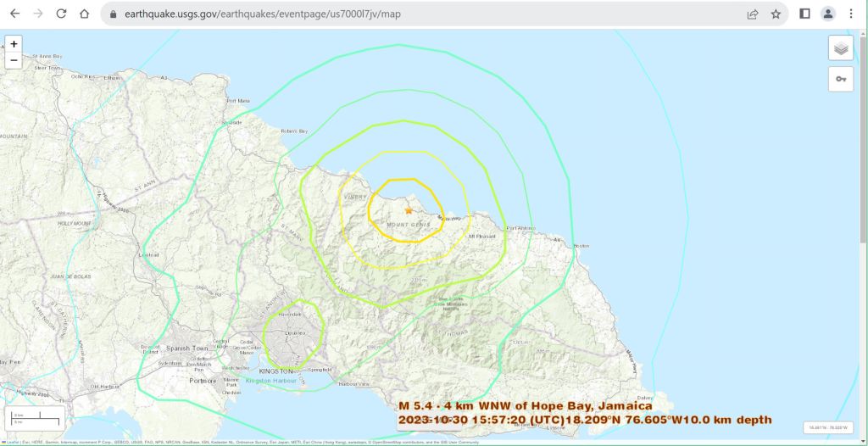Share this page from the address bar
The width and height of the screenshot is (868, 446).
752,14
